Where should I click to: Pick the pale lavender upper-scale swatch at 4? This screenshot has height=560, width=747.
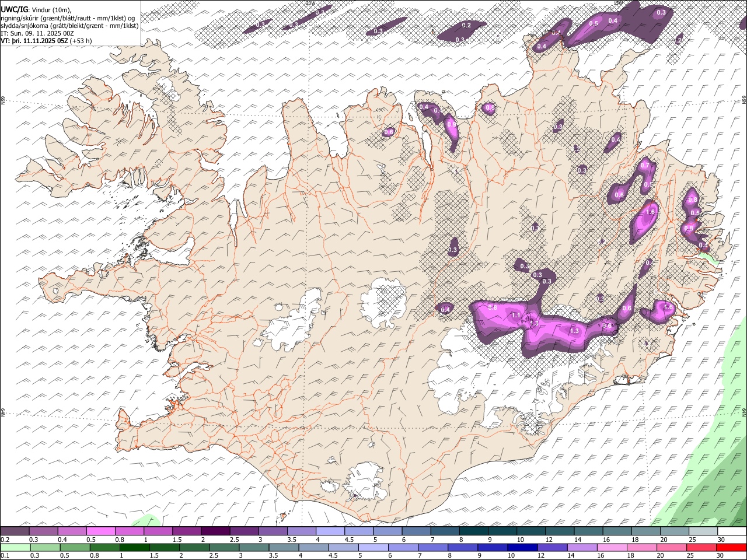330,531
